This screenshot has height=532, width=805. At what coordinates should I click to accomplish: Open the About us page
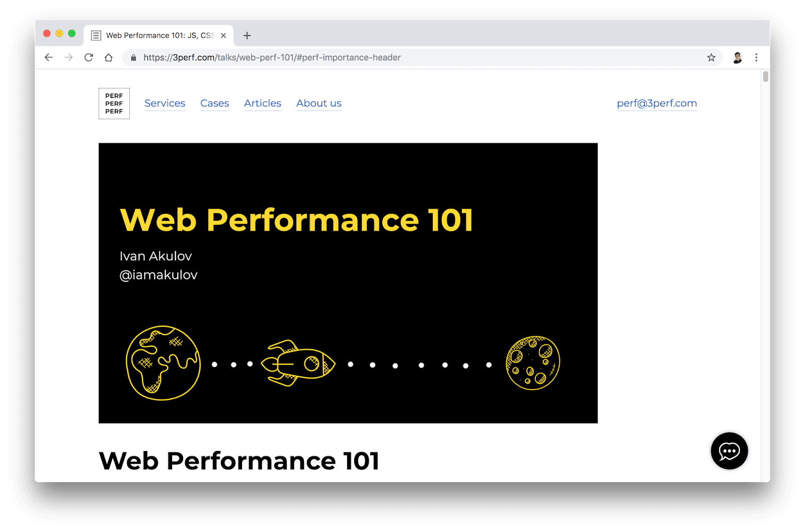click(318, 103)
